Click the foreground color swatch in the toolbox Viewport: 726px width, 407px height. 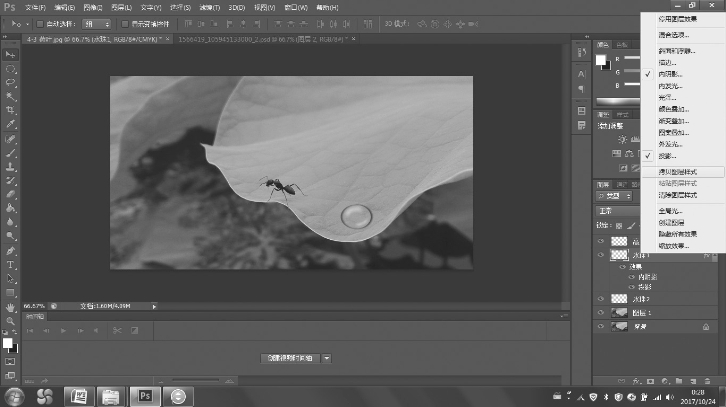tap(7, 342)
